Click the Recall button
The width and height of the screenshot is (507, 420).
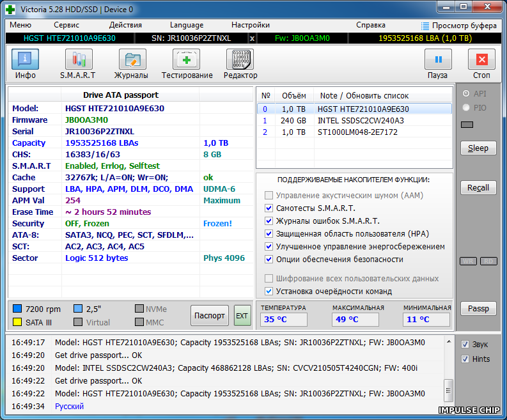click(478, 188)
